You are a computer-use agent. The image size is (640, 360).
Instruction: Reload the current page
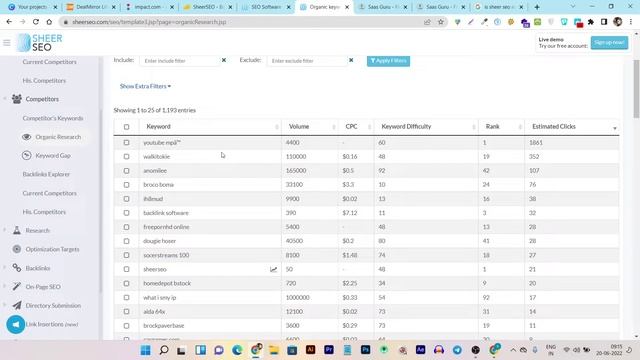[x=36, y=22]
